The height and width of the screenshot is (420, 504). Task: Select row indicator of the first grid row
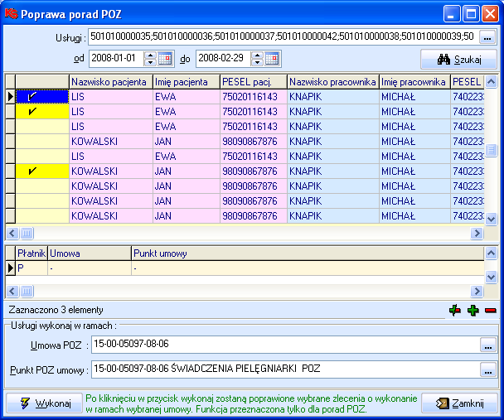(11, 97)
